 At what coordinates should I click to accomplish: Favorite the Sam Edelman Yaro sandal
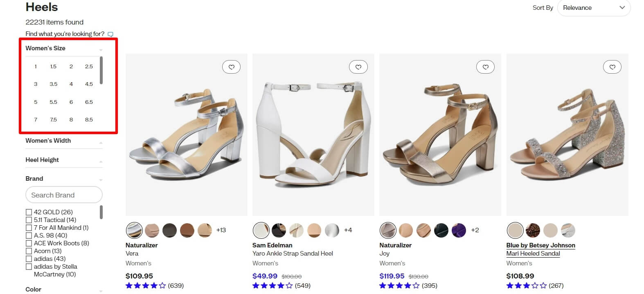358,67
